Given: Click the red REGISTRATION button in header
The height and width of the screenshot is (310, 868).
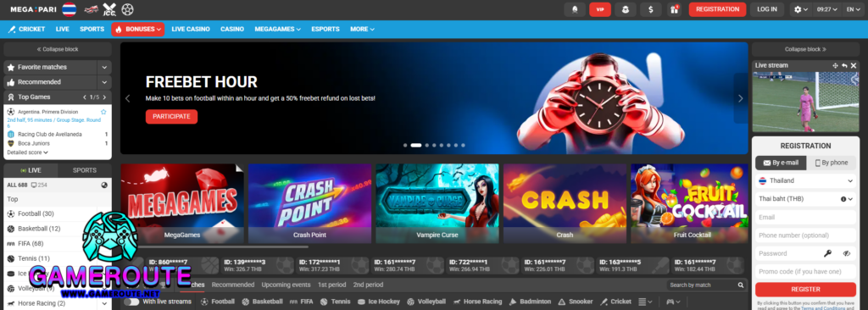Looking at the screenshot, I should pyautogui.click(x=717, y=9).
